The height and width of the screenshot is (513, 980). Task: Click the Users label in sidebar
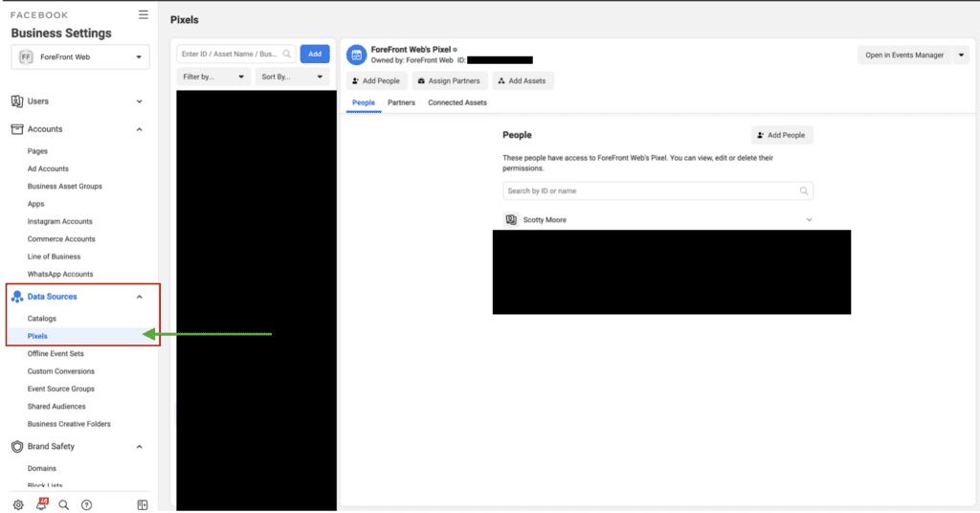tap(38, 101)
